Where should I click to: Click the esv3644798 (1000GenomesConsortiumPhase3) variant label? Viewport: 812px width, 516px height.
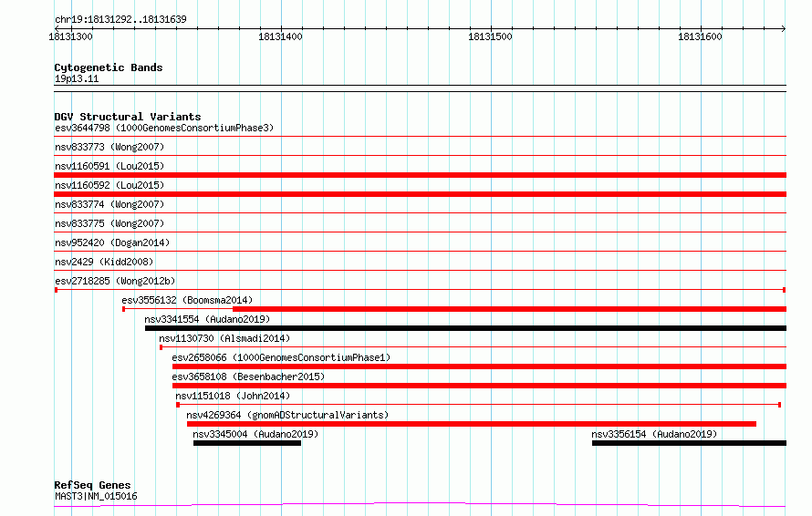pos(164,128)
